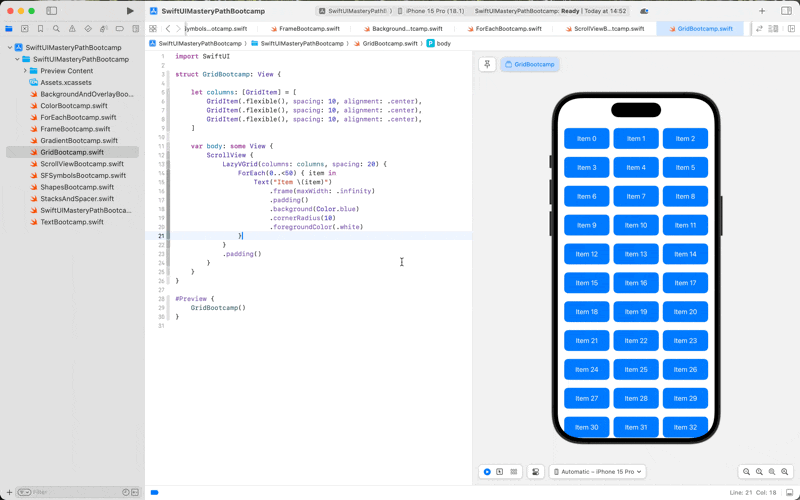
Task: Add an editor on the right
Action: 791,29
